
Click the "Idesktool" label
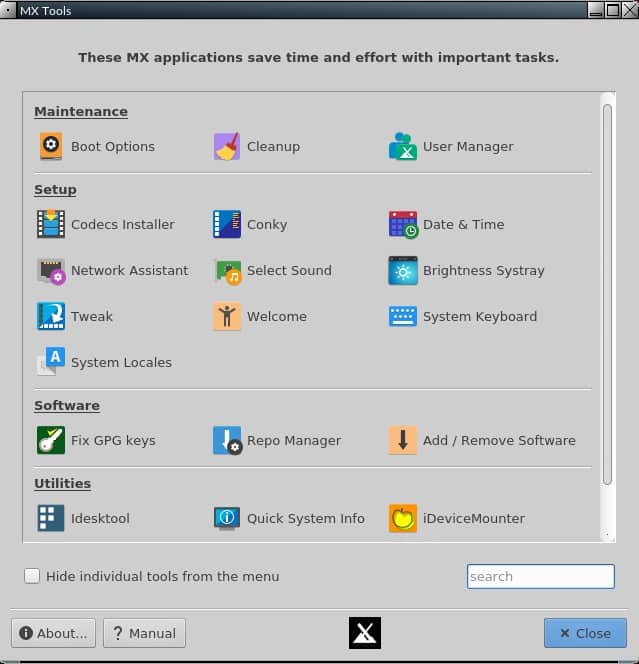[x=100, y=518]
